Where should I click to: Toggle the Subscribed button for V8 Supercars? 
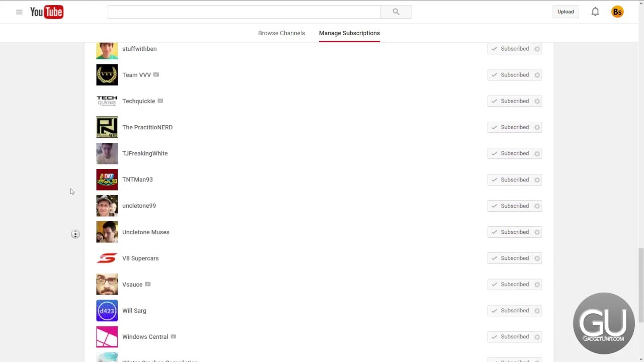point(510,258)
